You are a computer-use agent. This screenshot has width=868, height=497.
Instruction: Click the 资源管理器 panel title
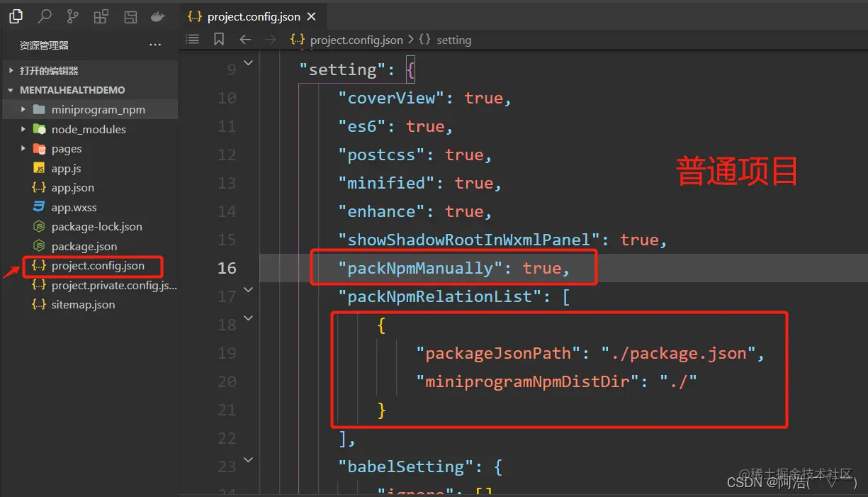[x=44, y=45]
